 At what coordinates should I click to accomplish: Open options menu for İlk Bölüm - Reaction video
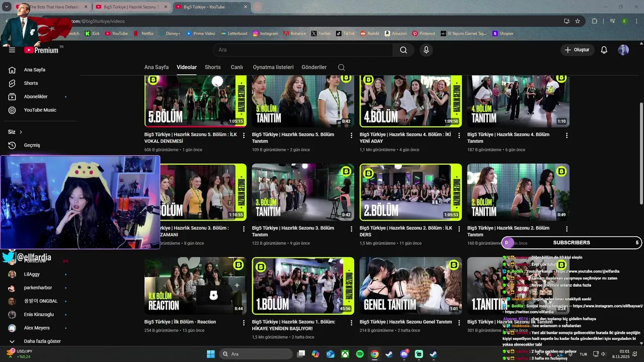[244, 323]
